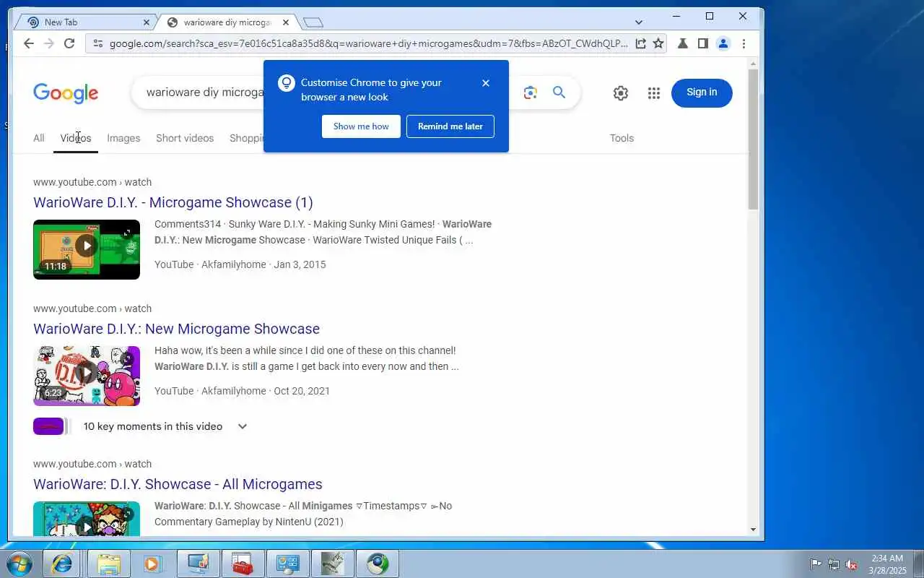Open the tab search dropdown arrow
The width and height of the screenshot is (924, 578).
point(639,22)
